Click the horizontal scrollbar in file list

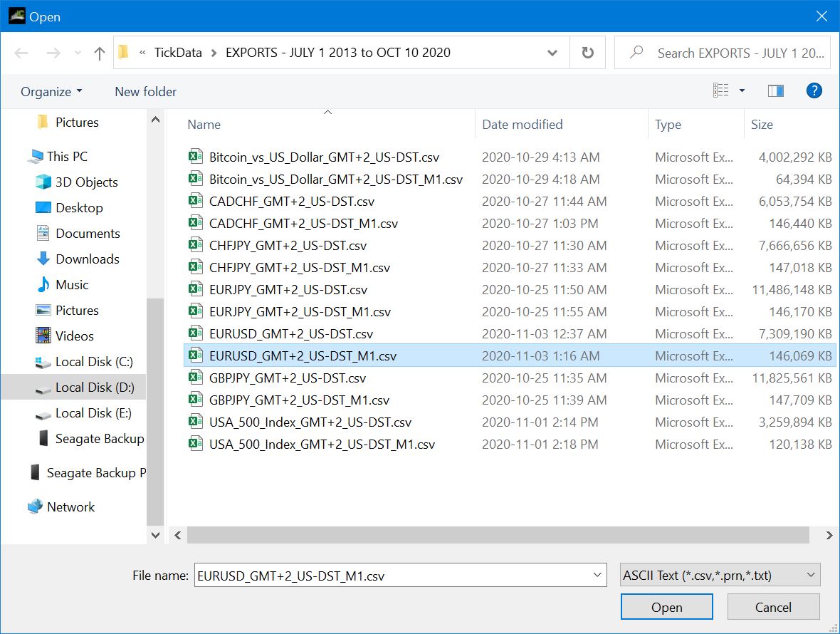498,535
